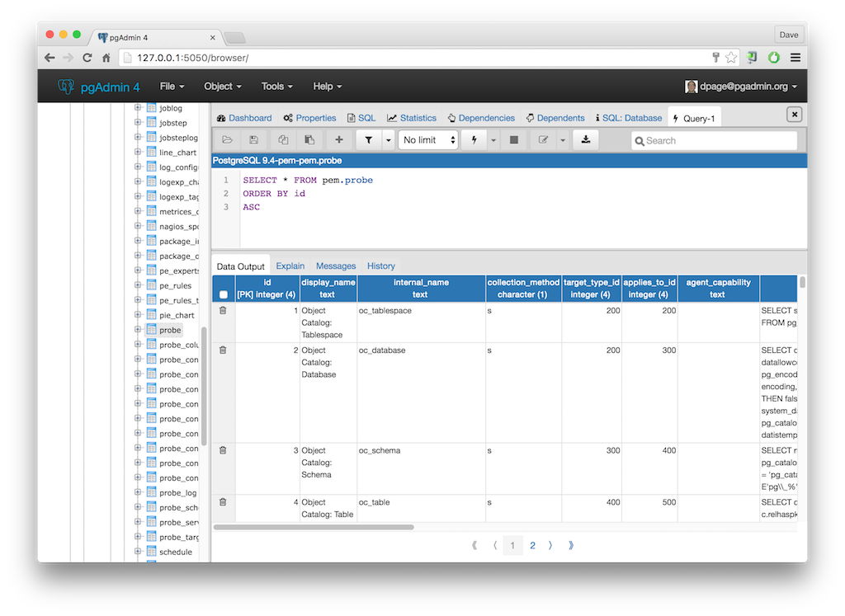Select the pe_rules table in tree
Image resolution: width=845 pixels, height=616 pixels.
tap(175, 285)
